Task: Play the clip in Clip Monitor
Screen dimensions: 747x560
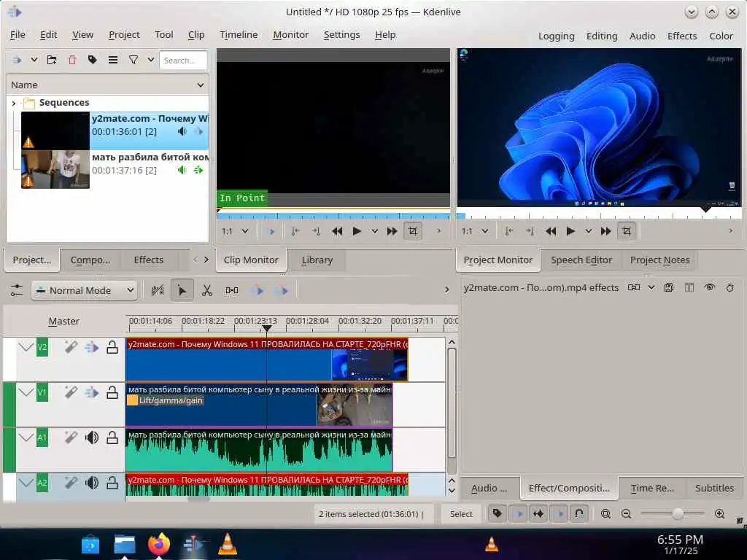Action: pyautogui.click(x=356, y=231)
